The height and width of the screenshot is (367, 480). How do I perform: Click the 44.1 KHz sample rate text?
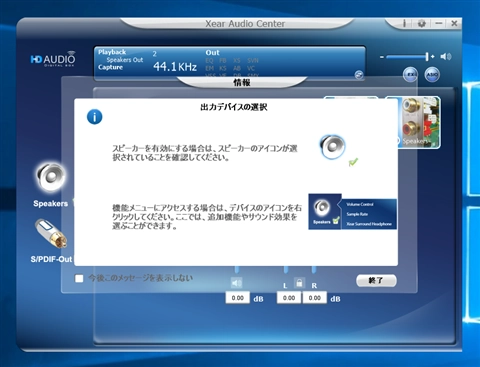(x=175, y=67)
